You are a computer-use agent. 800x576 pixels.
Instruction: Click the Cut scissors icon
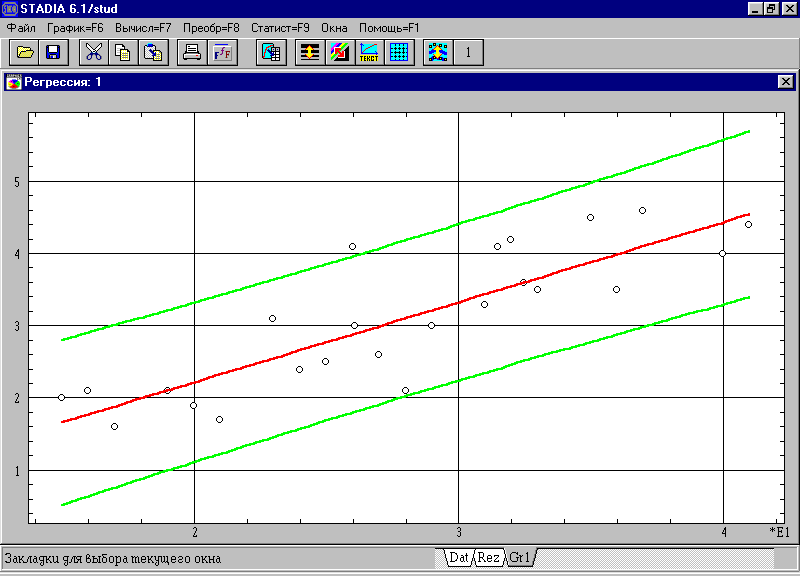[x=94, y=52]
